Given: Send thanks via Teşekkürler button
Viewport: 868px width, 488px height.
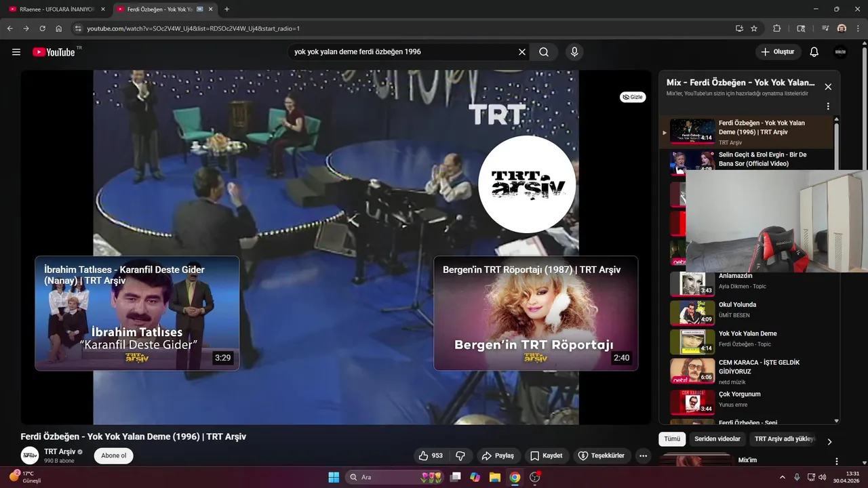Looking at the screenshot, I should [x=602, y=455].
